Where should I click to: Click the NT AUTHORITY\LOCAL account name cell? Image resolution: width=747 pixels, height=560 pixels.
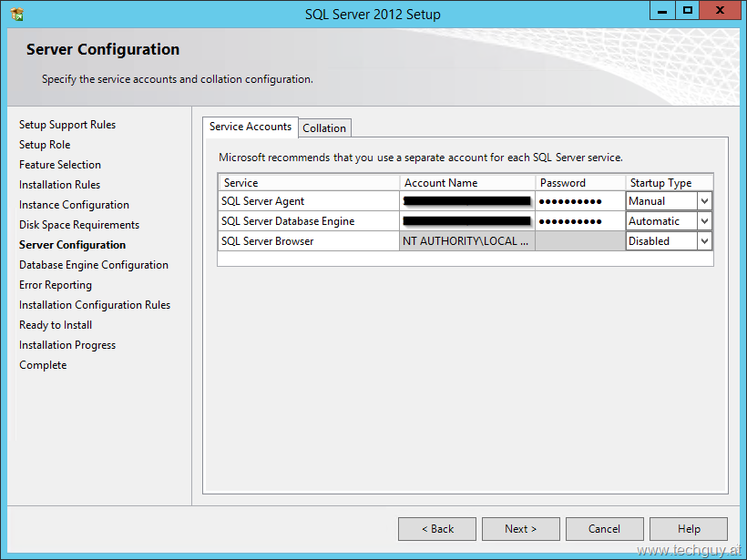(466, 241)
